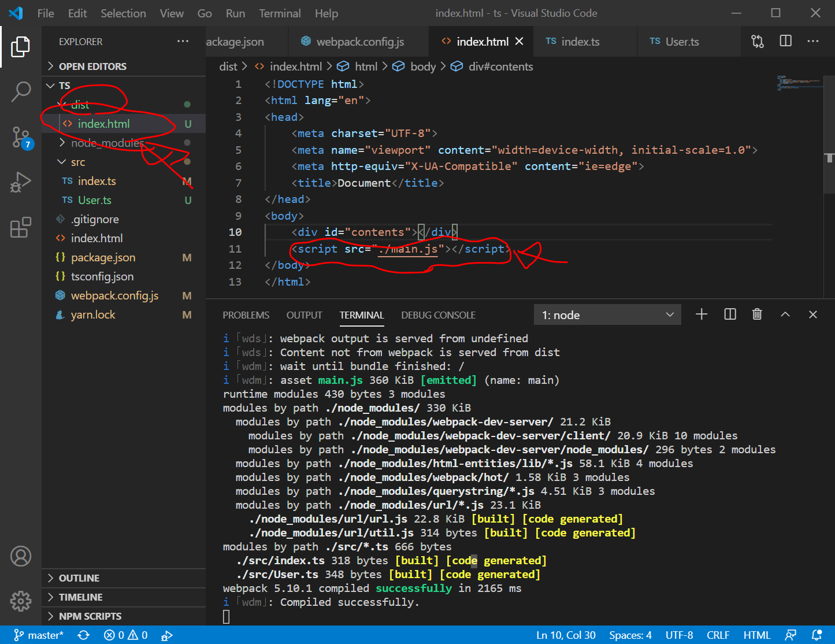835x644 pixels.
Task: Open the Run menu
Action: tap(235, 13)
